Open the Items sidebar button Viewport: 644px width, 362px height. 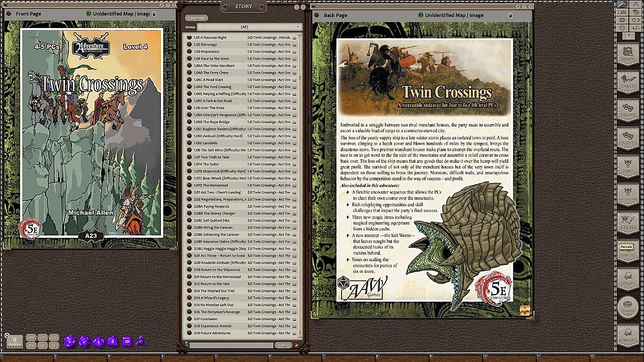point(627,222)
